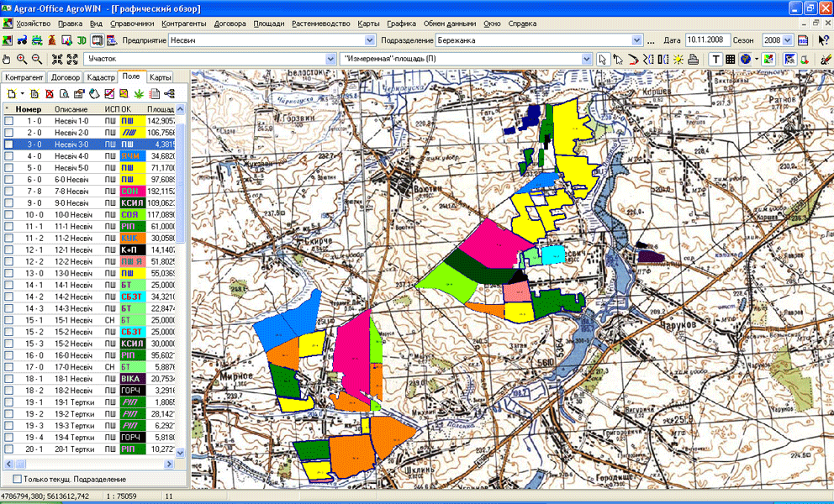Click the pressed graphic overview monitor icon
Viewport: 834px width, 504px height.
[97, 40]
